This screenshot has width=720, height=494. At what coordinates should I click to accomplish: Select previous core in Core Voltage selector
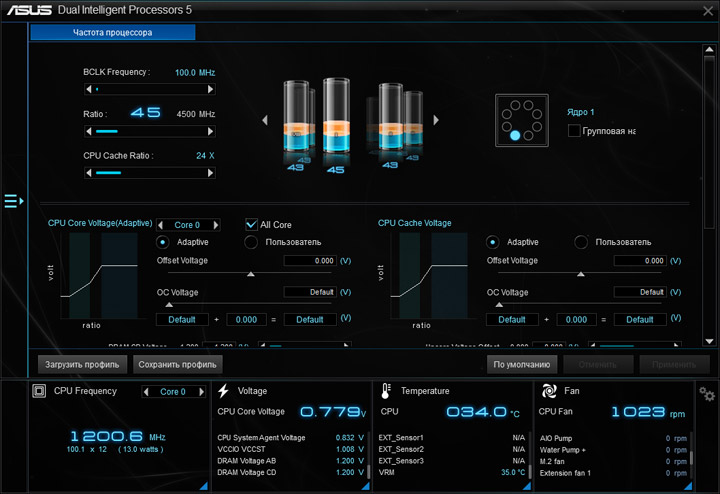pos(160,225)
